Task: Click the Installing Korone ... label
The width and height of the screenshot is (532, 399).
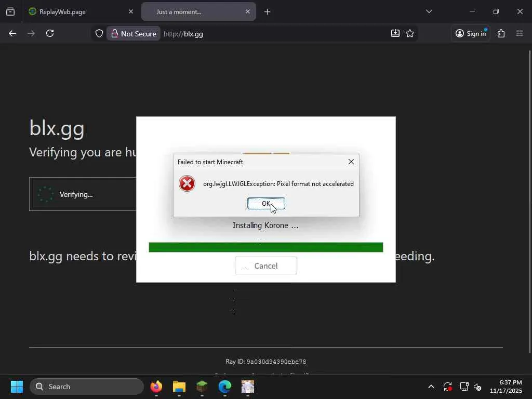Action: click(x=265, y=225)
